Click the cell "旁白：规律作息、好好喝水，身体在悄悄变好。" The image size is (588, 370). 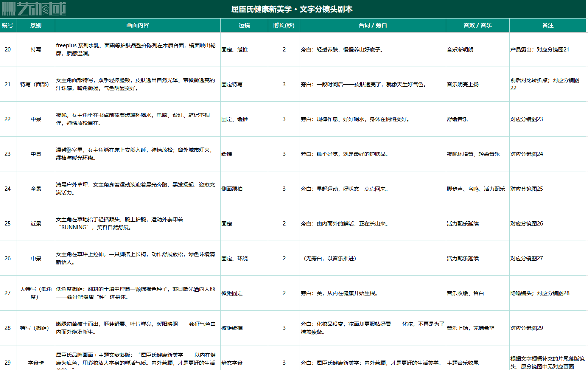coord(373,119)
